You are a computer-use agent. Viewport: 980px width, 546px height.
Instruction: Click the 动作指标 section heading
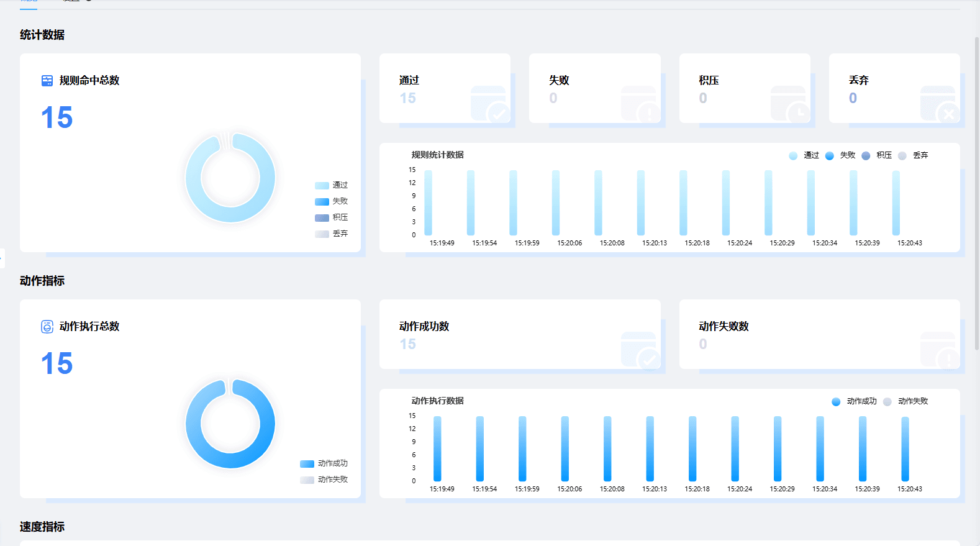point(42,281)
